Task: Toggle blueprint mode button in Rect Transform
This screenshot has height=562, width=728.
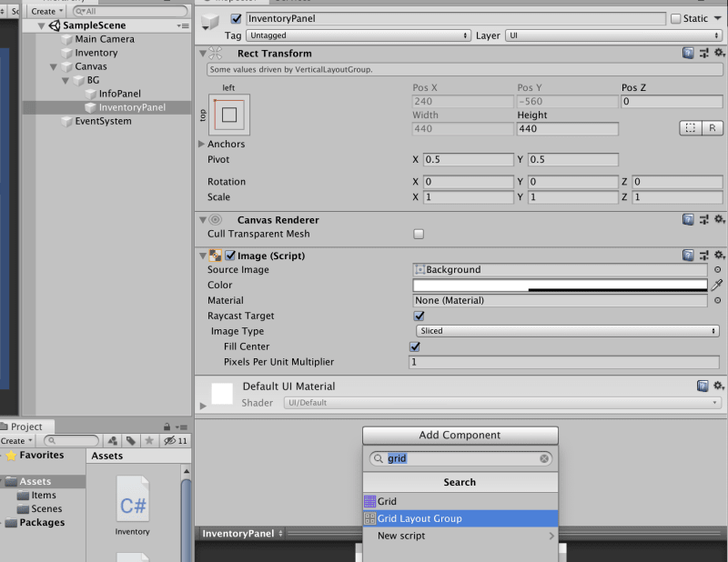Action: [x=691, y=128]
